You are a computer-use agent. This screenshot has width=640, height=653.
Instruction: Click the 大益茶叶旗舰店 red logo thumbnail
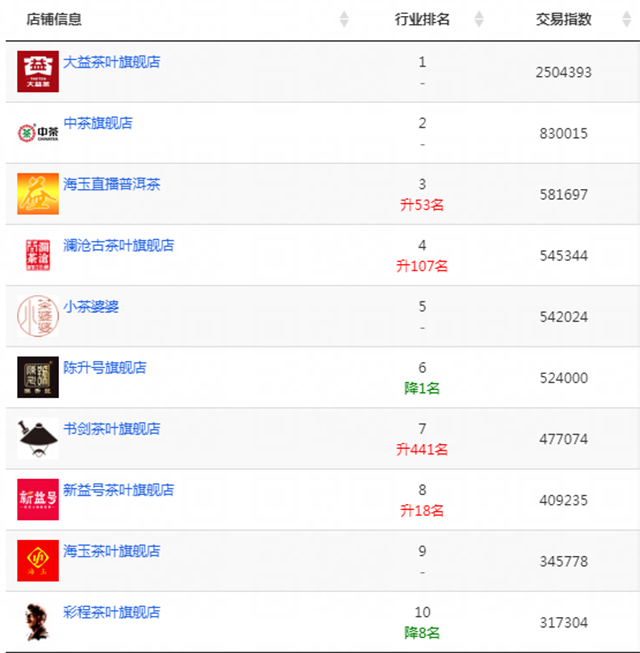38,71
